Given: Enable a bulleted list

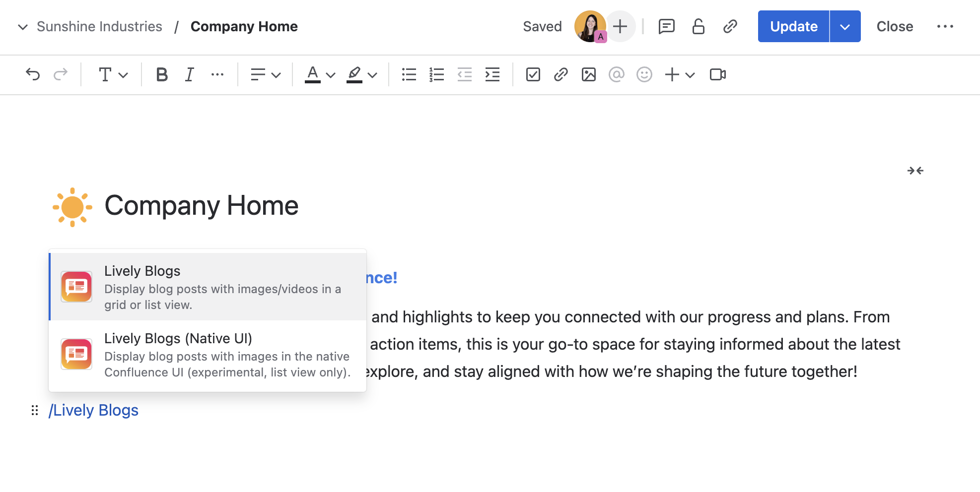Looking at the screenshot, I should 408,74.
